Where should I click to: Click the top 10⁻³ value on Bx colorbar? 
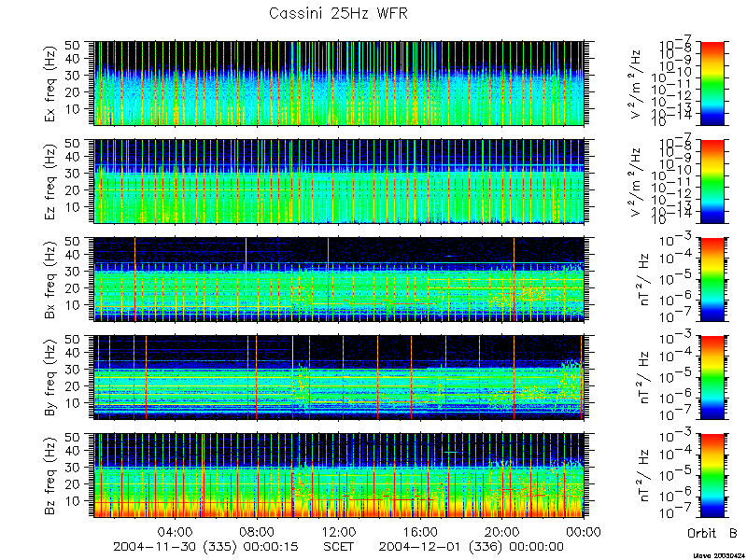[676, 240]
